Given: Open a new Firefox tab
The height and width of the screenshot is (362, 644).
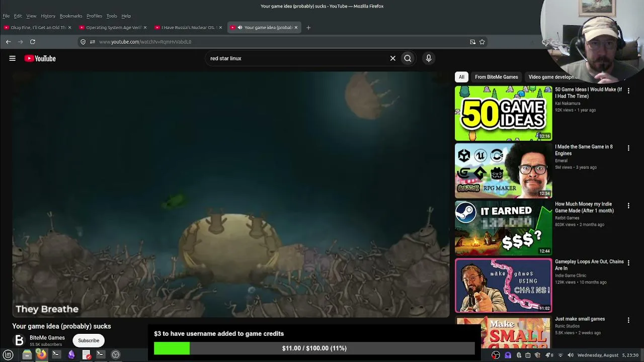Looking at the screenshot, I should (308, 28).
